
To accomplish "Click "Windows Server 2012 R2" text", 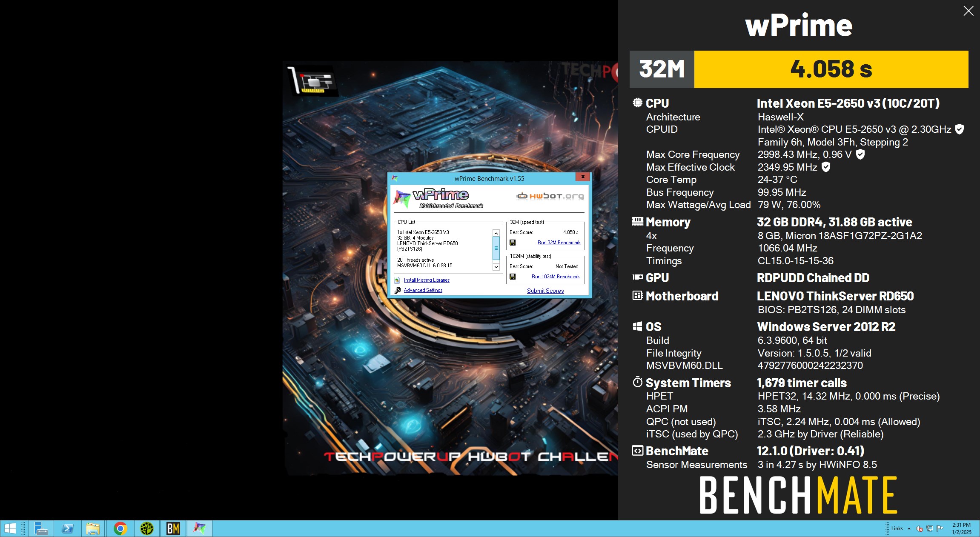I will (x=826, y=327).
